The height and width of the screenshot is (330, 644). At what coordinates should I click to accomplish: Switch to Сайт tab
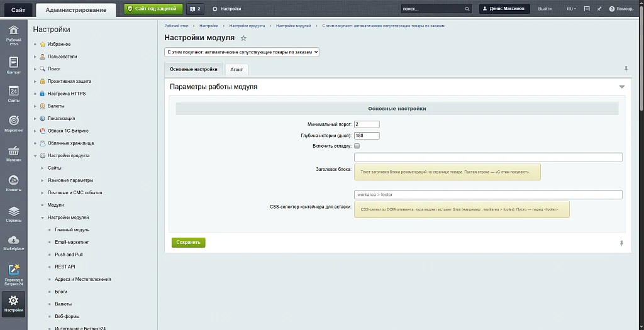coord(18,10)
